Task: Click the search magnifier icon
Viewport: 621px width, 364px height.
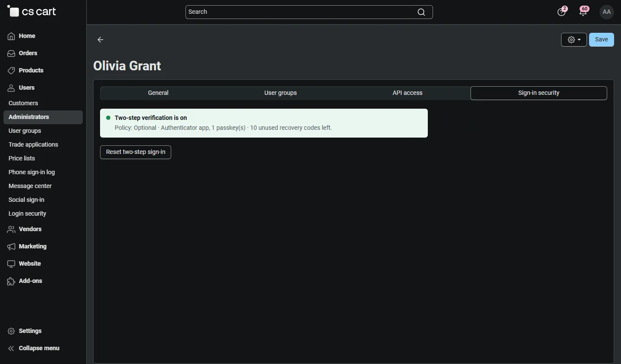Action: point(421,12)
